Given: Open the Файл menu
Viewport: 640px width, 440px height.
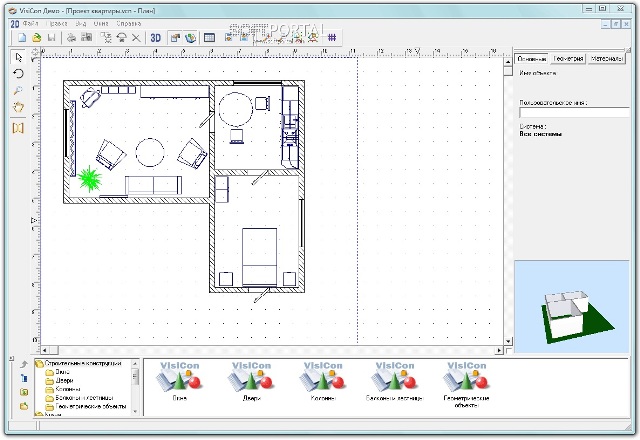Looking at the screenshot, I should coord(29,23).
